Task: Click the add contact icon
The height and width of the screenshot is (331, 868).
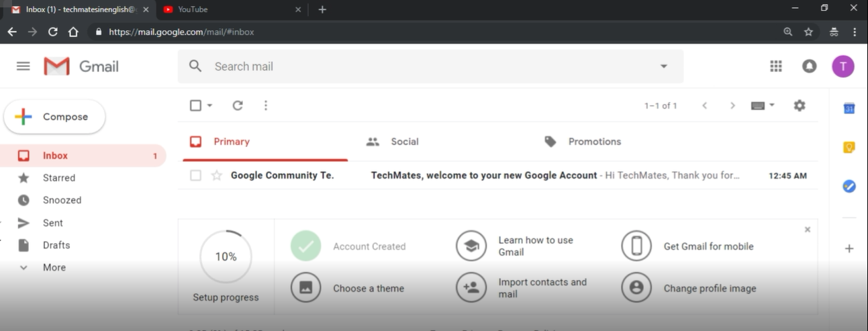Action: [x=471, y=288]
